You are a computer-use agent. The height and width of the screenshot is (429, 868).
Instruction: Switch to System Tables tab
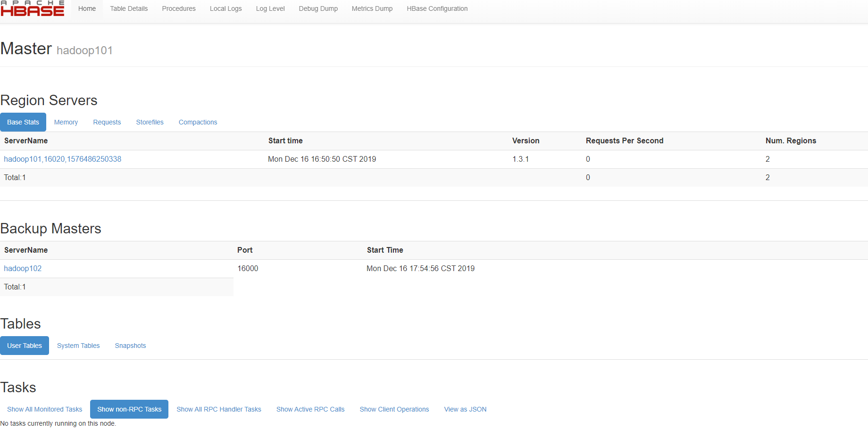[78, 346]
